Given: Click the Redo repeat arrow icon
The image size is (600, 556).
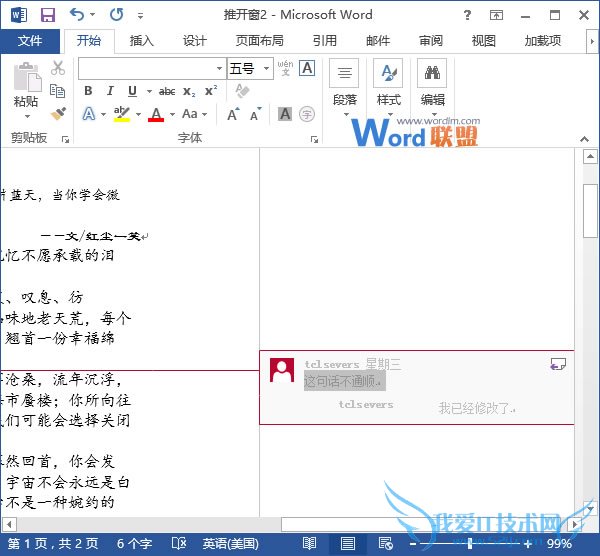Looking at the screenshot, I should (x=116, y=15).
